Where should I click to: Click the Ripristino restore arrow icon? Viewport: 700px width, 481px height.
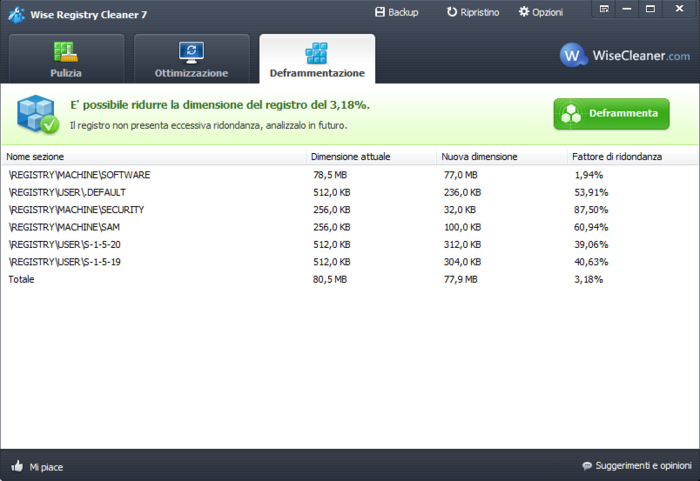coord(452,12)
